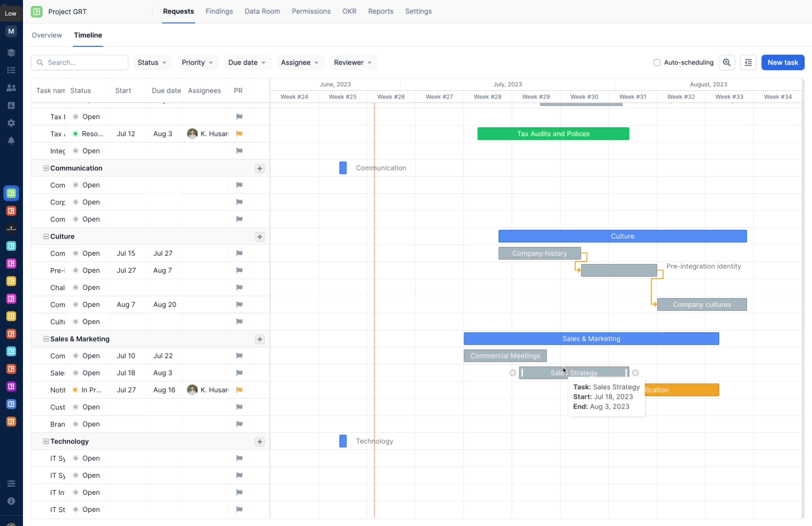Click the circle at the start of Sales Strategy bar

coord(513,373)
